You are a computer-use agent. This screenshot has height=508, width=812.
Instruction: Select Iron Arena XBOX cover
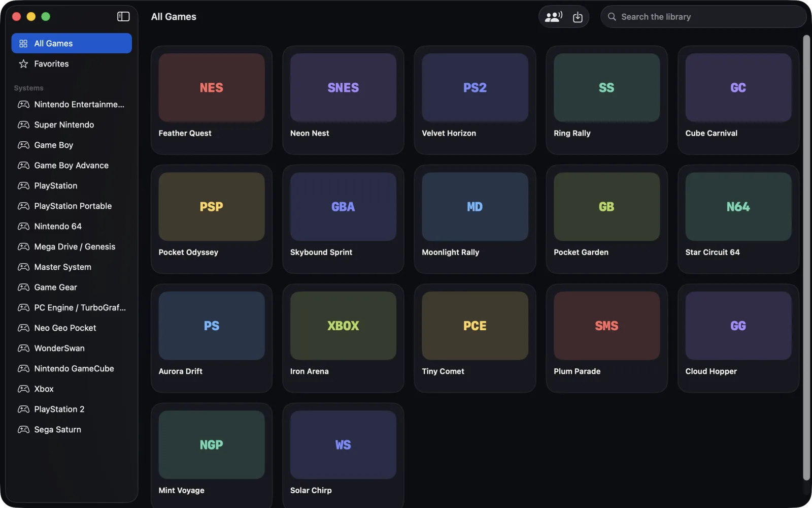point(343,326)
